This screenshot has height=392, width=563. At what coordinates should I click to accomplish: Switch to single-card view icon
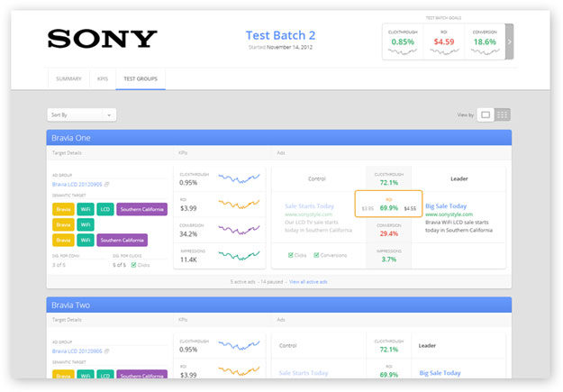click(486, 115)
